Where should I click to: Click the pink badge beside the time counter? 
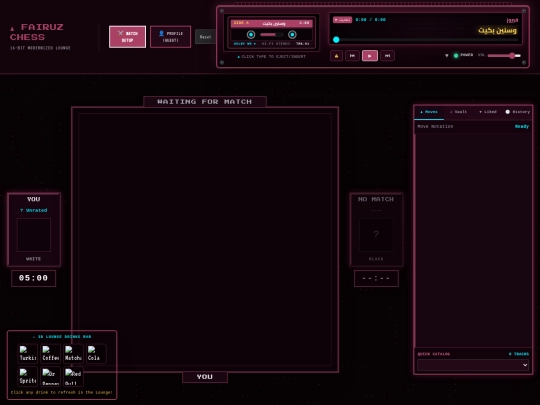342,20
